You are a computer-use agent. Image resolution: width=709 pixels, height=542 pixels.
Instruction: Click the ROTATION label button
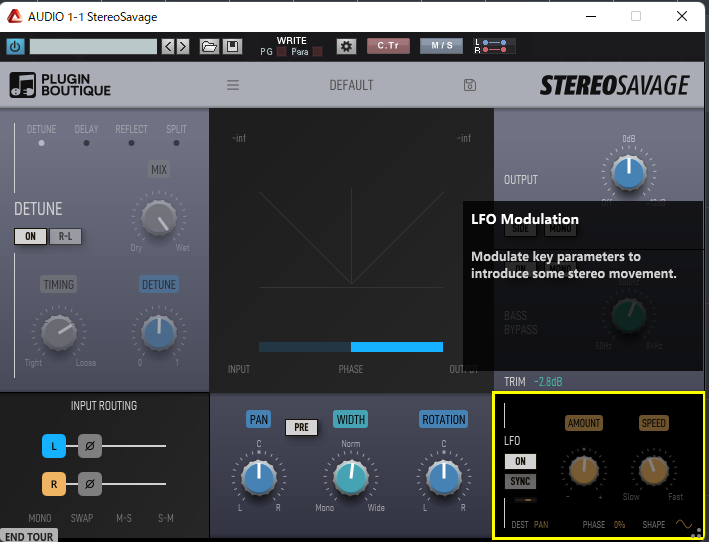coord(444,419)
